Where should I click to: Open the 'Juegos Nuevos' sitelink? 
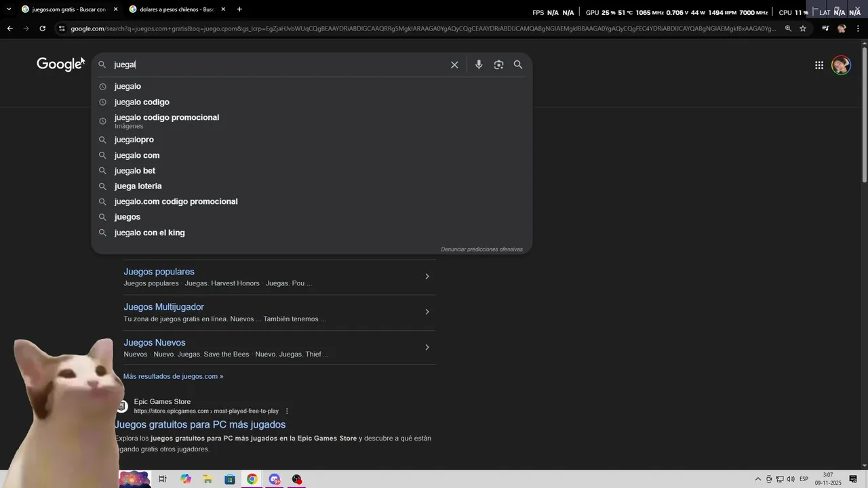click(154, 343)
